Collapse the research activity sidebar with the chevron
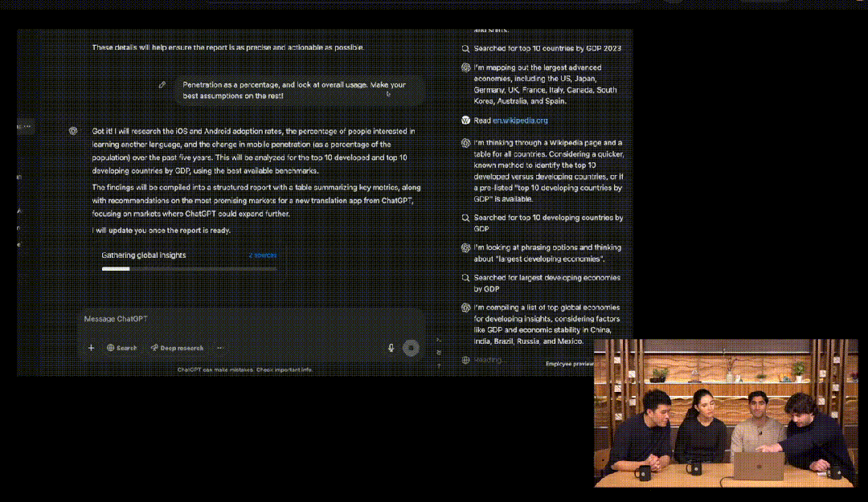This screenshot has width=868, height=502. (x=436, y=340)
